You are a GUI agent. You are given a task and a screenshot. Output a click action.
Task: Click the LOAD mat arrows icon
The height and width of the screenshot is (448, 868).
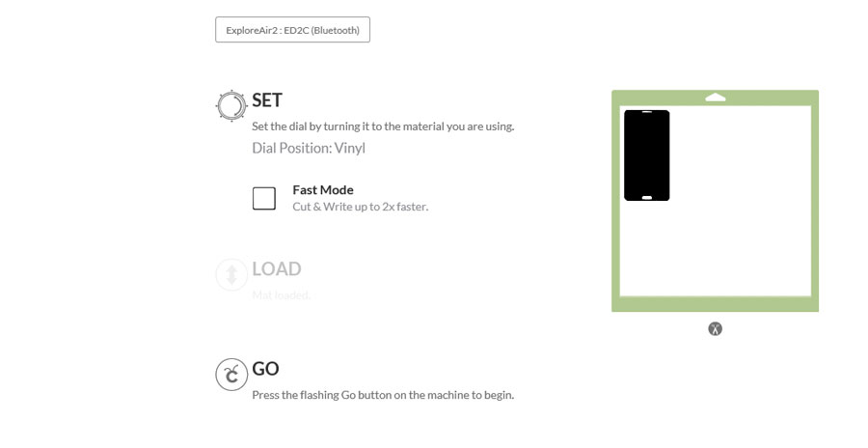click(x=231, y=274)
